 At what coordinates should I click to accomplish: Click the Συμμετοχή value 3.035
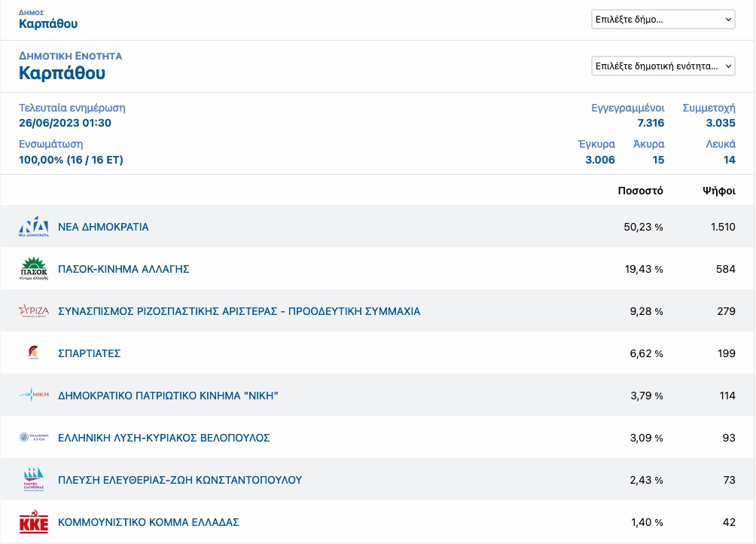[721, 123]
